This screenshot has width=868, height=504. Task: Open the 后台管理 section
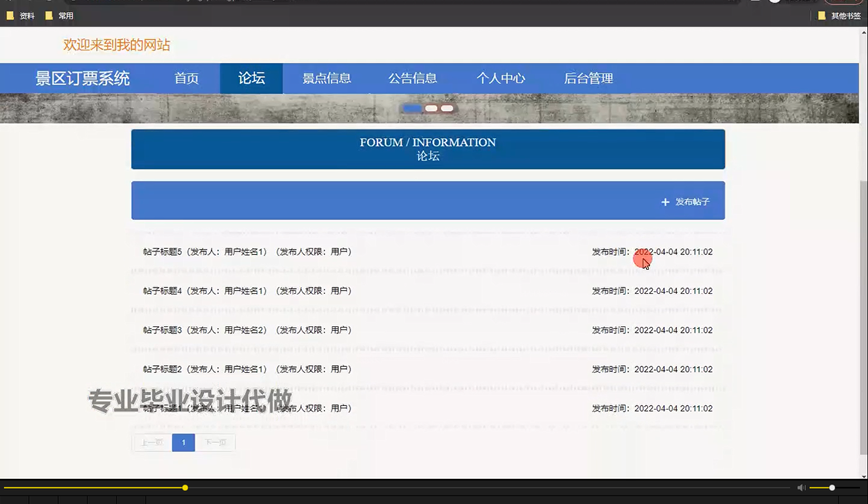pos(587,78)
